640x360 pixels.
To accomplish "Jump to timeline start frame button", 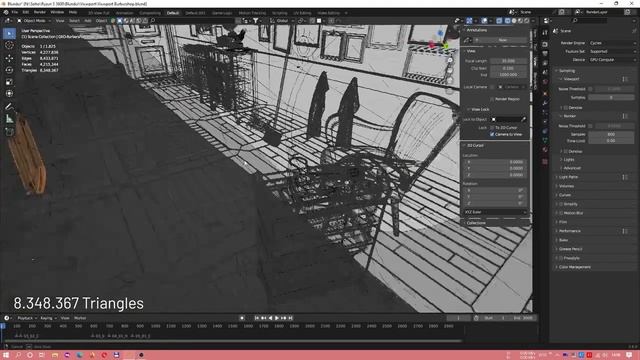I will tap(257, 318).
